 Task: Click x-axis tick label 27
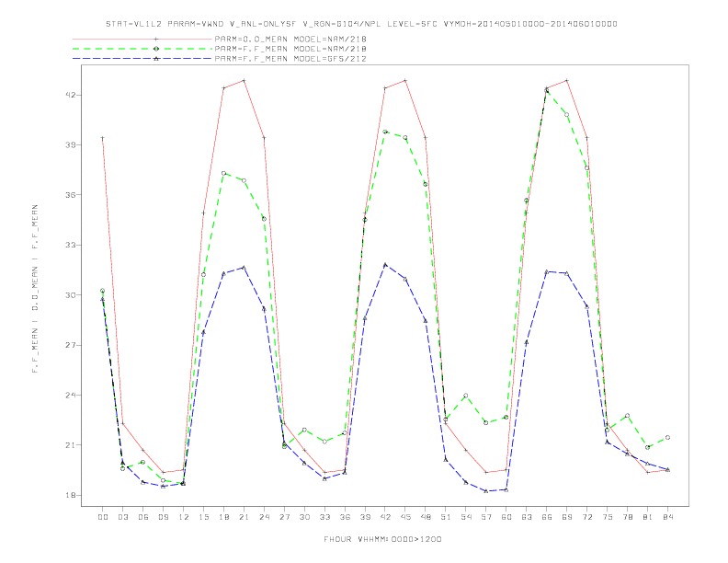coord(284,517)
